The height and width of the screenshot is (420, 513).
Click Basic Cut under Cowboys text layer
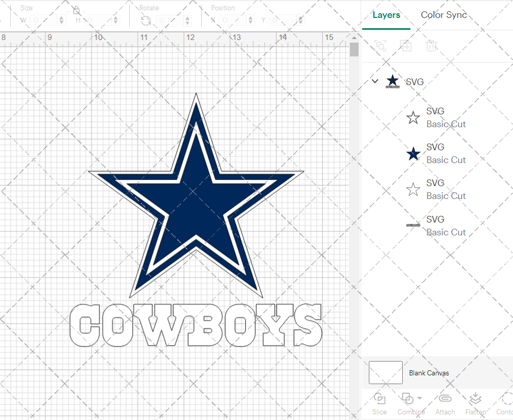click(x=446, y=232)
